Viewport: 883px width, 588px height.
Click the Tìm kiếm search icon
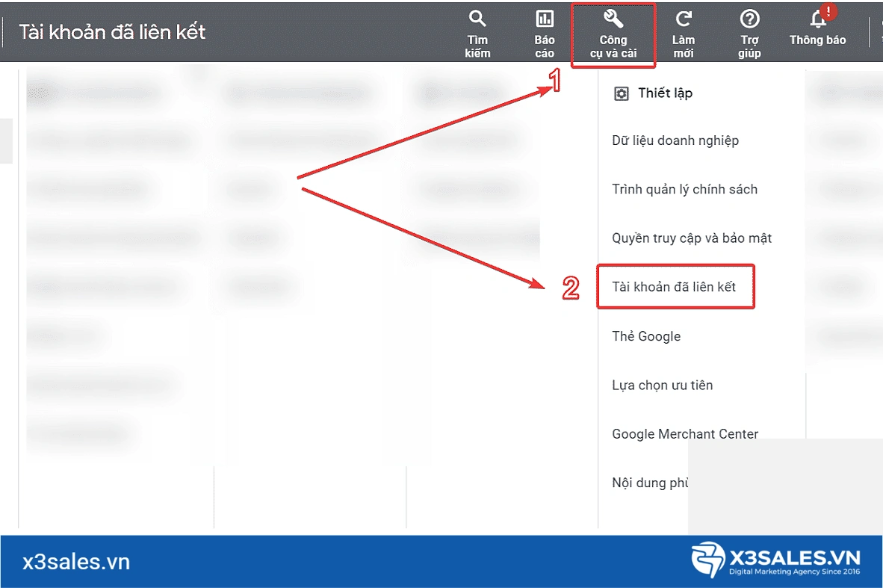pos(477,19)
